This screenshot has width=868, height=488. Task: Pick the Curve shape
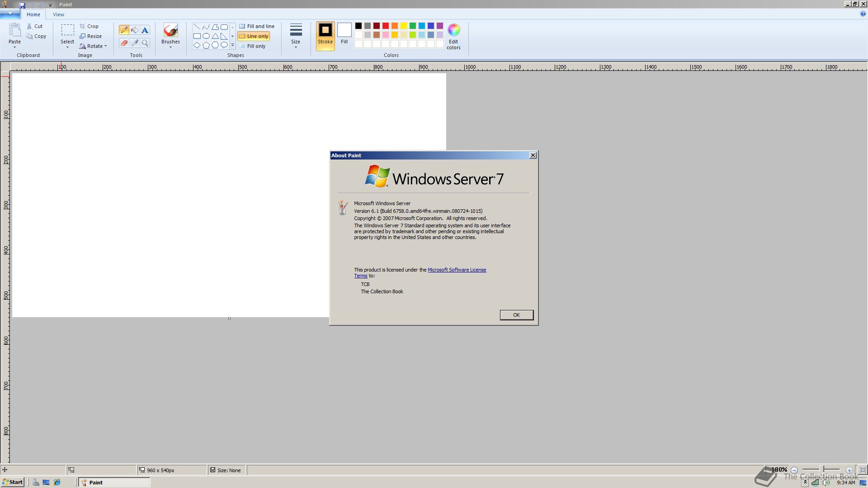[206, 27]
